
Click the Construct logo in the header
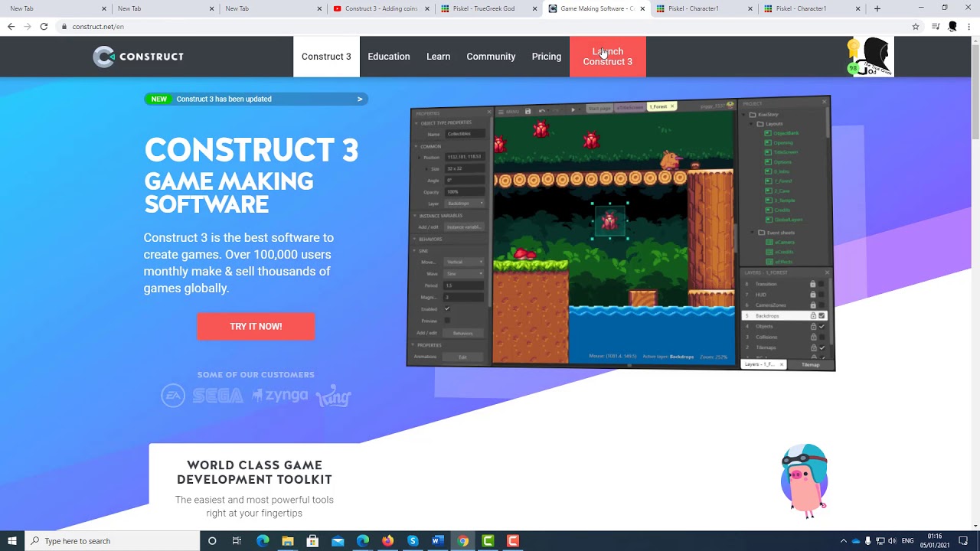(x=138, y=57)
